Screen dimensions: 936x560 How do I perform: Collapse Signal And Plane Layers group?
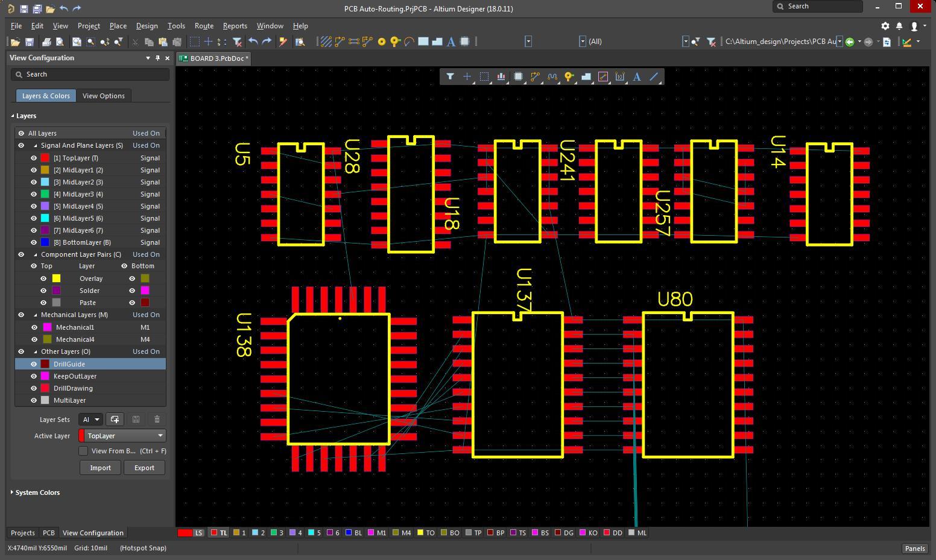(x=36, y=145)
